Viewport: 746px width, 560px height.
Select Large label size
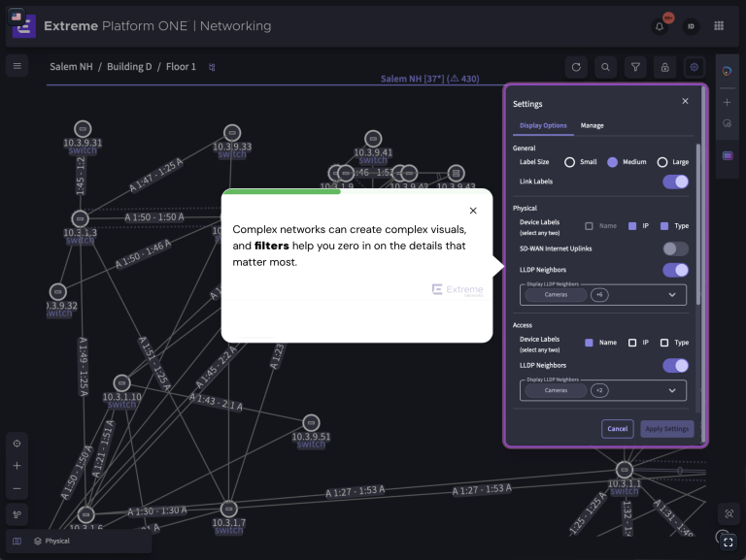pos(662,162)
